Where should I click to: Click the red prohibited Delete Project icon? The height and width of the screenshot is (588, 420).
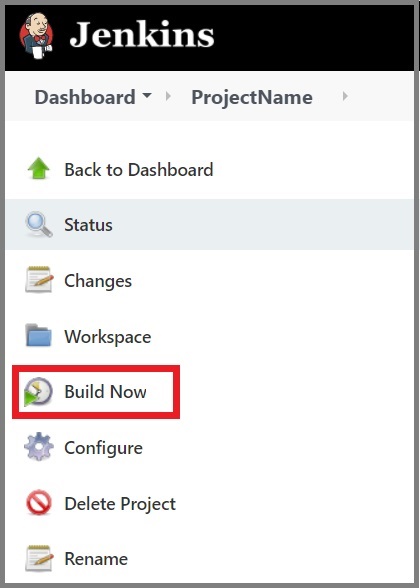39,502
